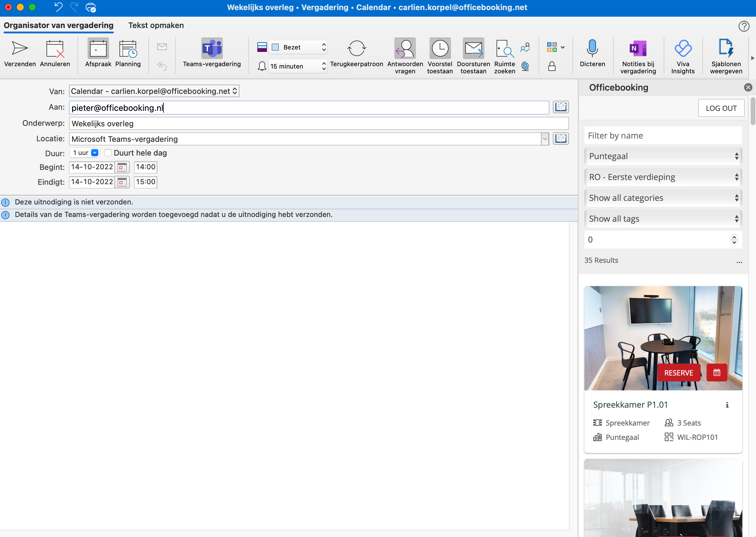
Task: Click the check names people icon
Action: tap(525, 47)
